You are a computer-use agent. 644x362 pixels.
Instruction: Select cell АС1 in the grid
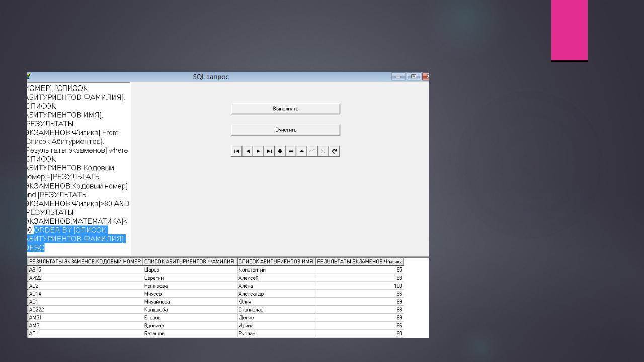tap(85, 302)
